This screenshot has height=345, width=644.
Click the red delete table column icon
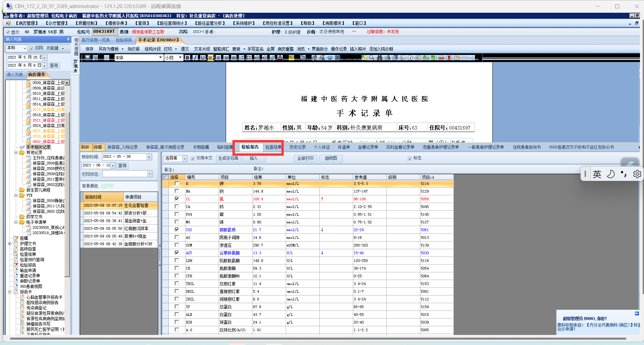(x=449, y=58)
